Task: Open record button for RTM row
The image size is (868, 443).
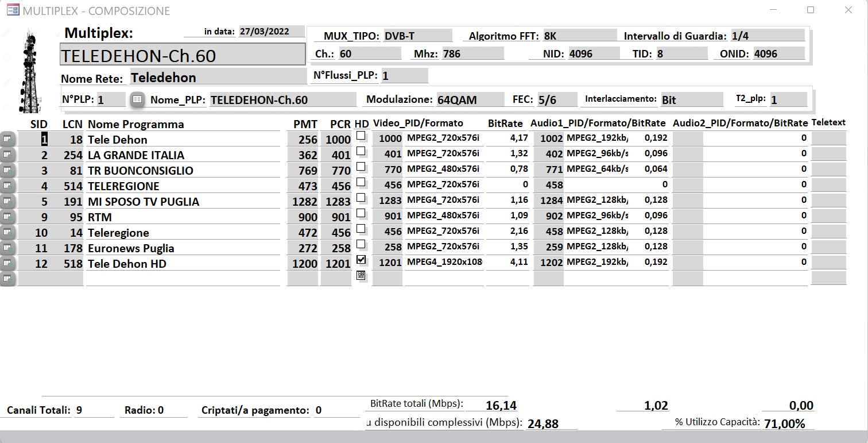Action: (7, 217)
